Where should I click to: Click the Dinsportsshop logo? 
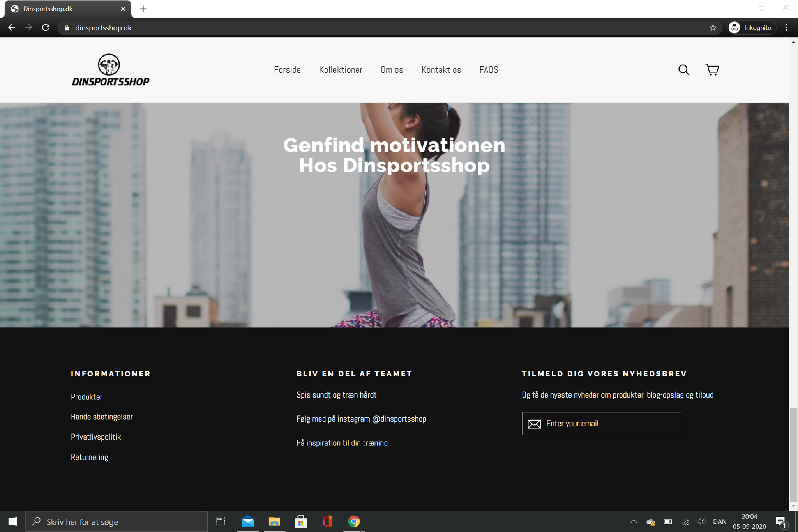point(110,70)
